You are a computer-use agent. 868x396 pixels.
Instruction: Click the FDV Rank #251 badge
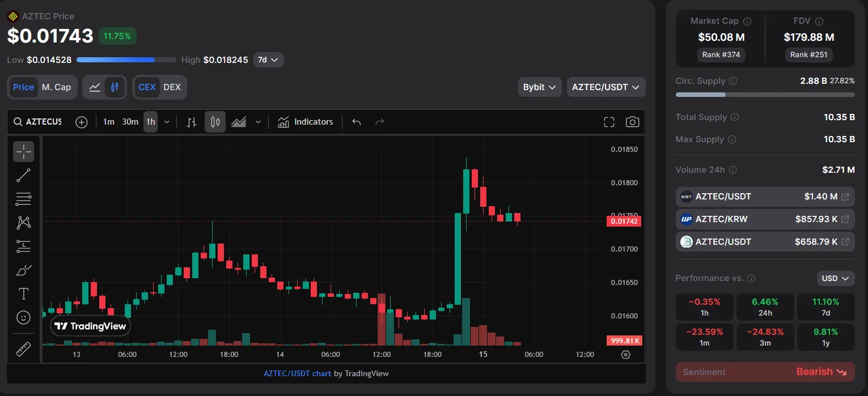pyautogui.click(x=808, y=54)
